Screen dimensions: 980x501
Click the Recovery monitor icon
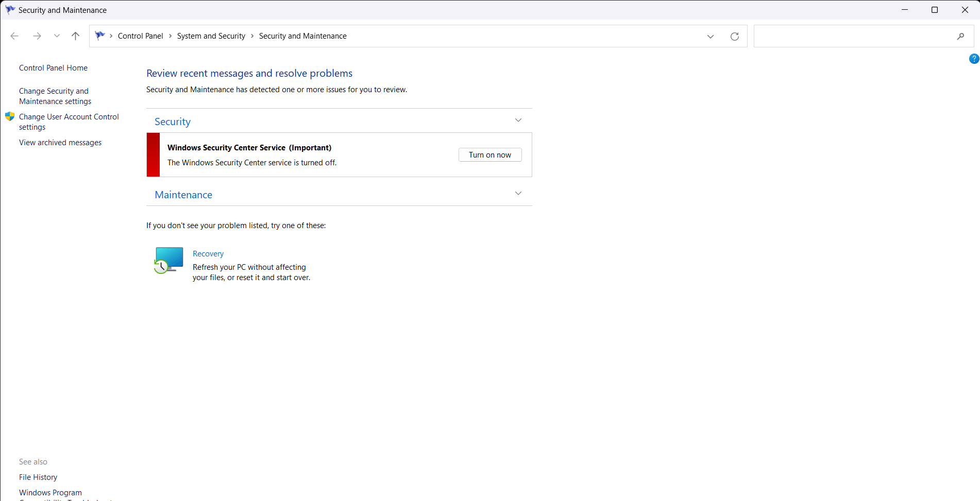point(169,260)
